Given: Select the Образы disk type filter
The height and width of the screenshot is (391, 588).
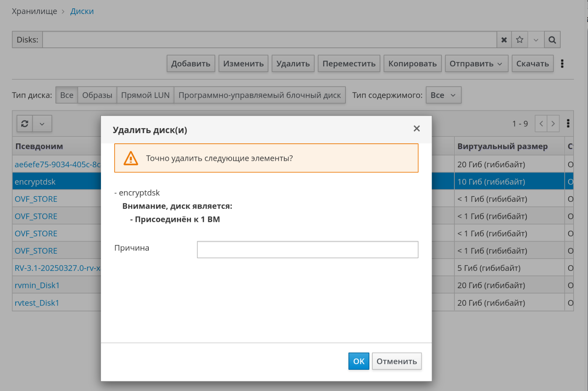Looking at the screenshot, I should tap(97, 95).
